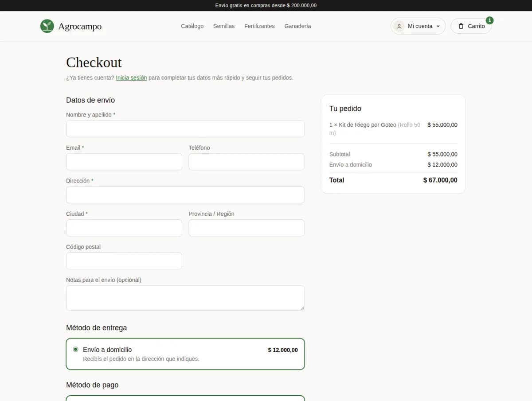Click the user avatar icon in Mi cuenta
Viewport: 532px width, 401px height.
point(399,26)
